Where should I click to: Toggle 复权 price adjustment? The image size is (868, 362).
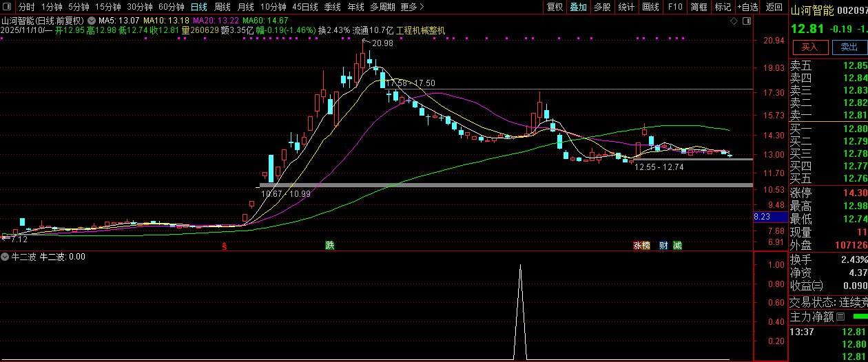555,7
